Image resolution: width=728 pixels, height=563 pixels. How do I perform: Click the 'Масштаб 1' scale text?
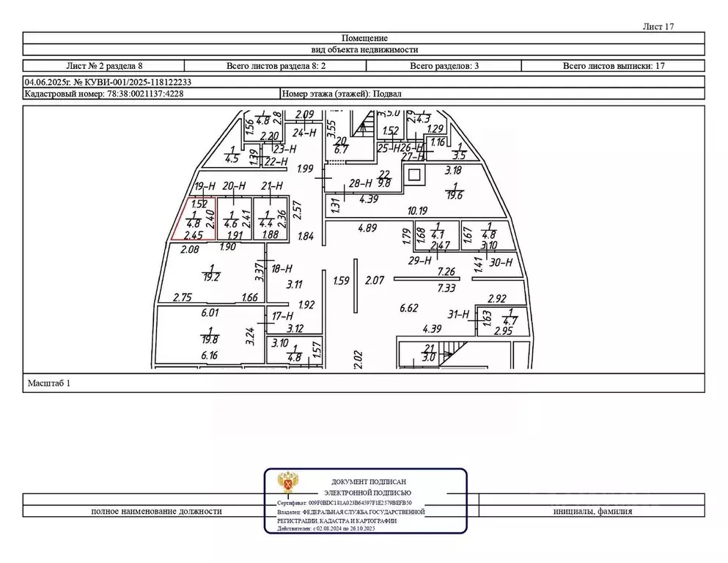coord(50,383)
